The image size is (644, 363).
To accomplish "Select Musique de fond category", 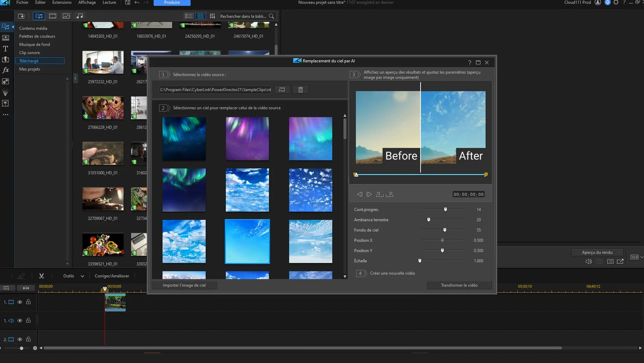I will pyautogui.click(x=35, y=45).
